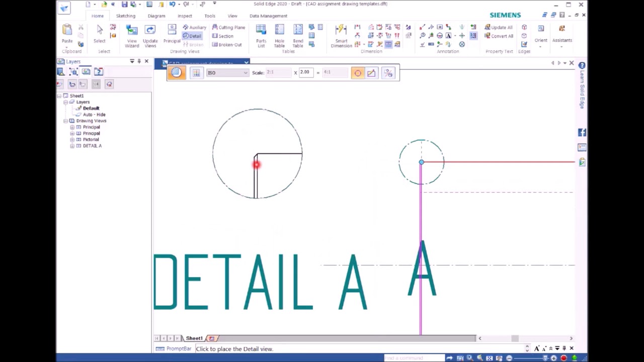Insert a Hole Table
644x362 pixels.
coord(279,36)
